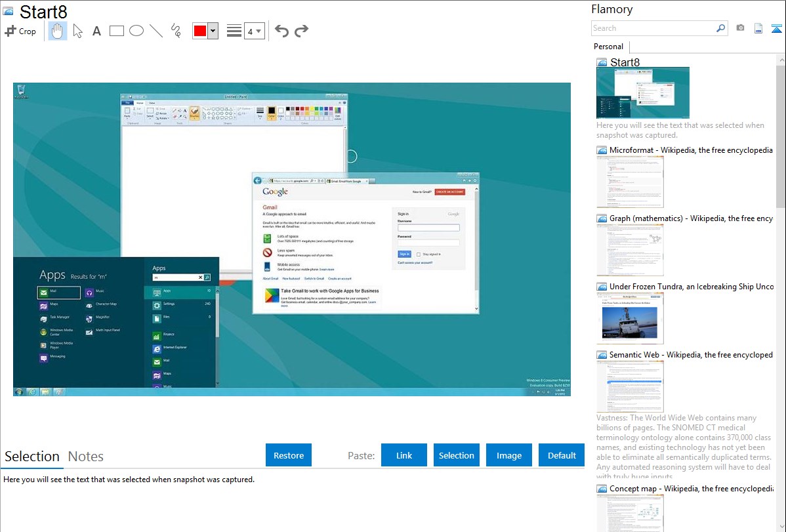The image size is (786, 532).
Task: Click the icon beside the Semantic Web entry
Action: pos(602,355)
